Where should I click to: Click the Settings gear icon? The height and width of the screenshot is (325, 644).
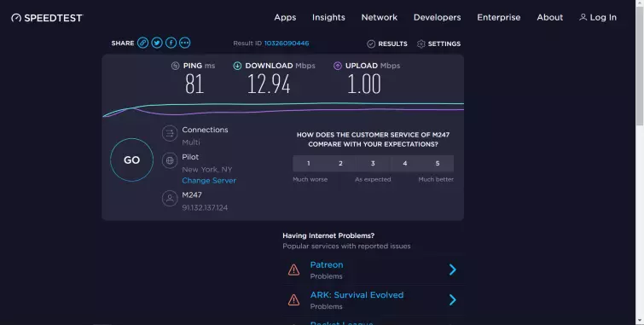[421, 44]
